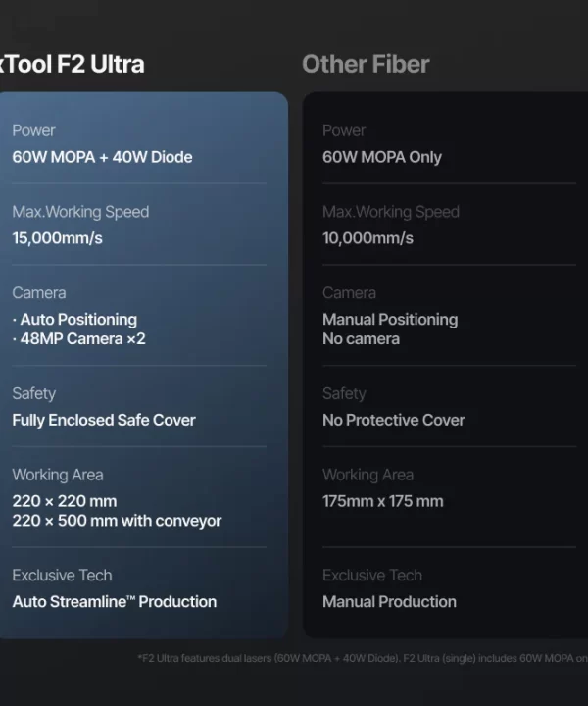The width and height of the screenshot is (588, 706).
Task: Select the 60W MOPA + 40W Diode text
Action: 102,157
